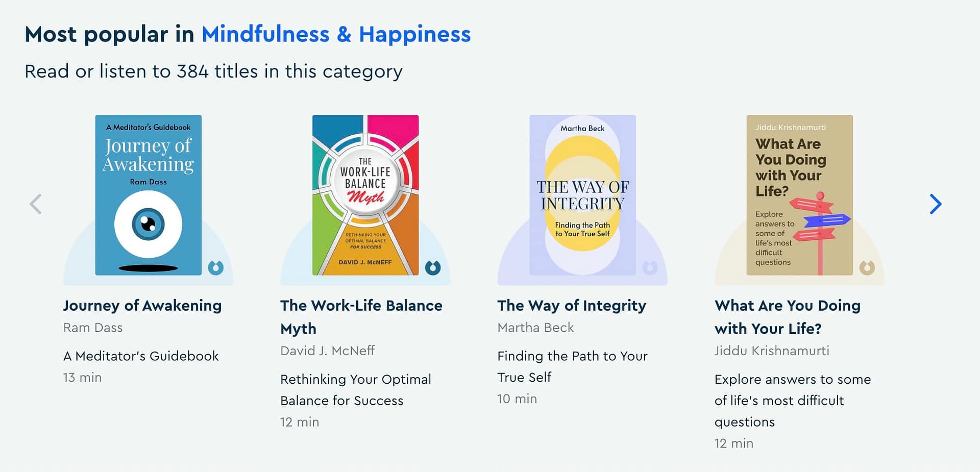Click author name Martha Beck
The width and height of the screenshot is (980, 472).
535,328
